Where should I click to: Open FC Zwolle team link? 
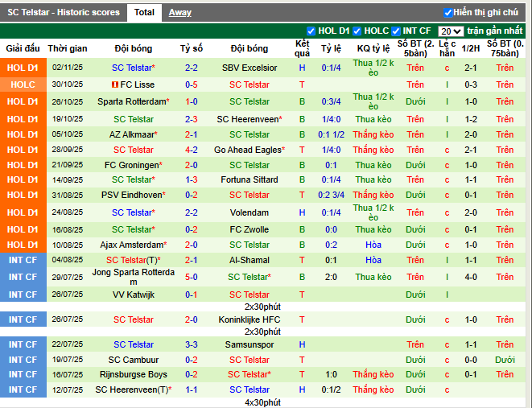(x=250, y=229)
